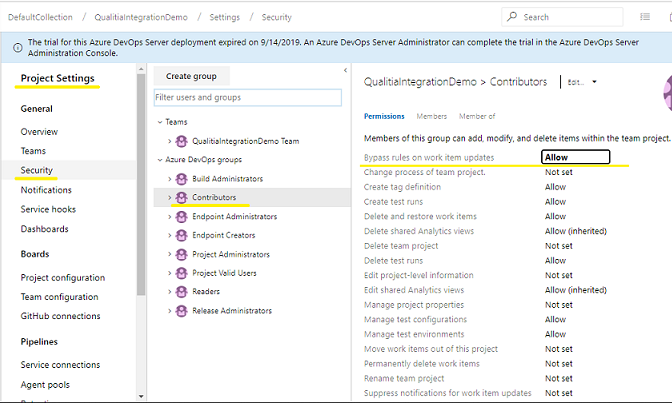Click the QualitiaIntegrationDemo Team icon
The width and height of the screenshot is (672, 403).
tap(182, 141)
